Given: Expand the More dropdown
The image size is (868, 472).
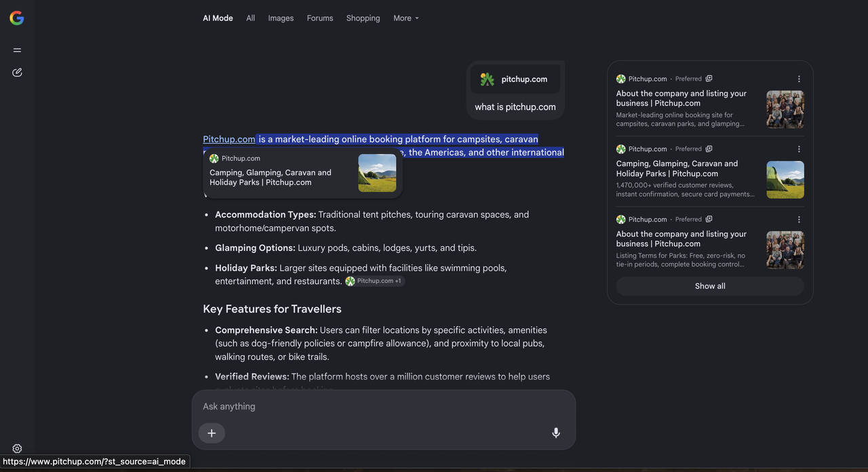Looking at the screenshot, I should (x=406, y=18).
